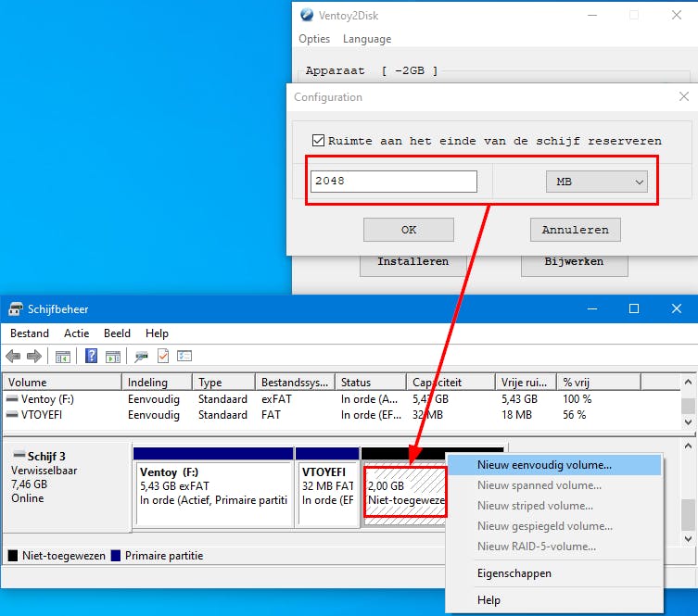
Task: Minimize the Schijfbeheer window
Action: (x=592, y=308)
